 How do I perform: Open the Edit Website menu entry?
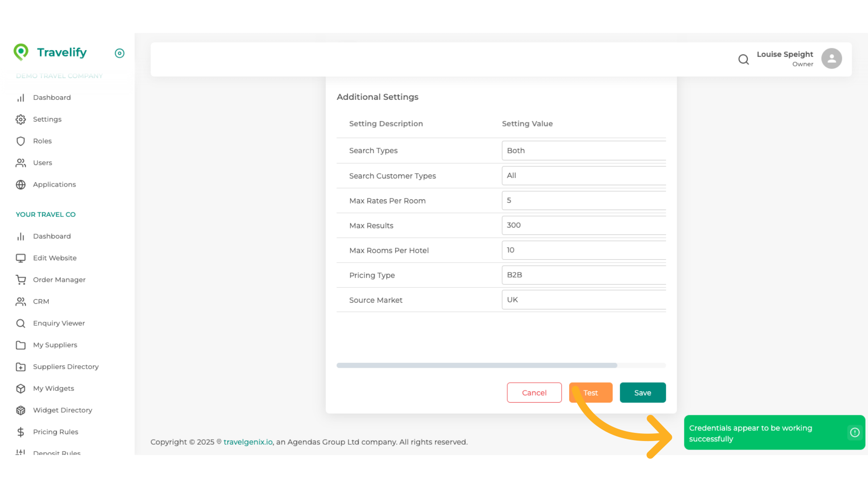(55, 258)
